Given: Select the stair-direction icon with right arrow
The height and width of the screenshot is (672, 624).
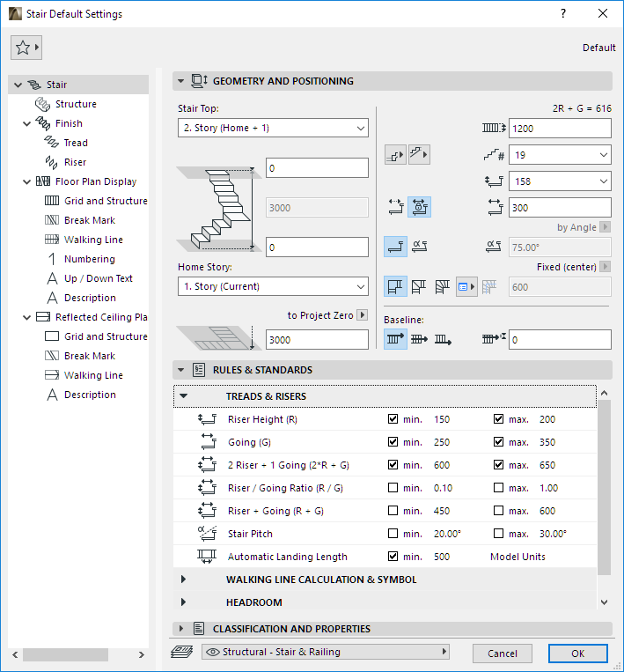Looking at the screenshot, I should pyautogui.click(x=395, y=155).
